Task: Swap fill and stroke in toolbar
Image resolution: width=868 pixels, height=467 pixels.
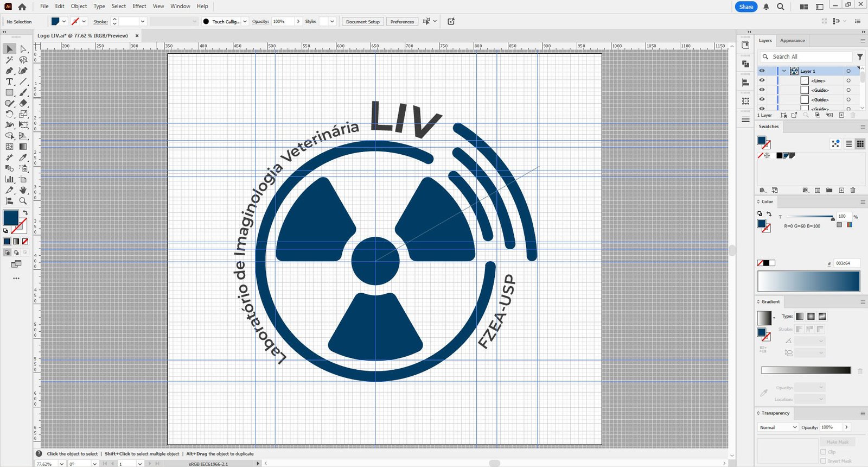Action: 25,212
